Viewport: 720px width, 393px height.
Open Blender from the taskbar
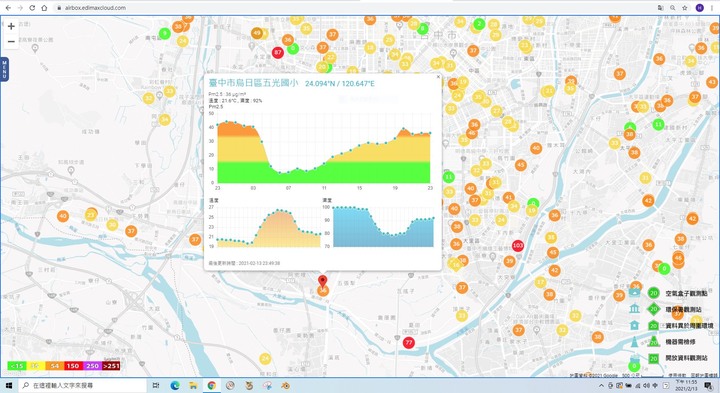pos(286,386)
